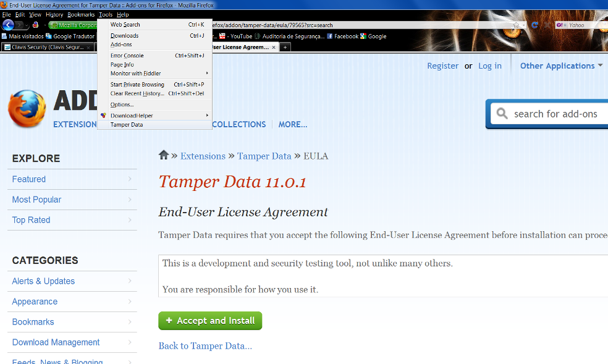Screen dimensions: 608x364
Task: Open a new tab with the plus button
Action: click(285, 48)
